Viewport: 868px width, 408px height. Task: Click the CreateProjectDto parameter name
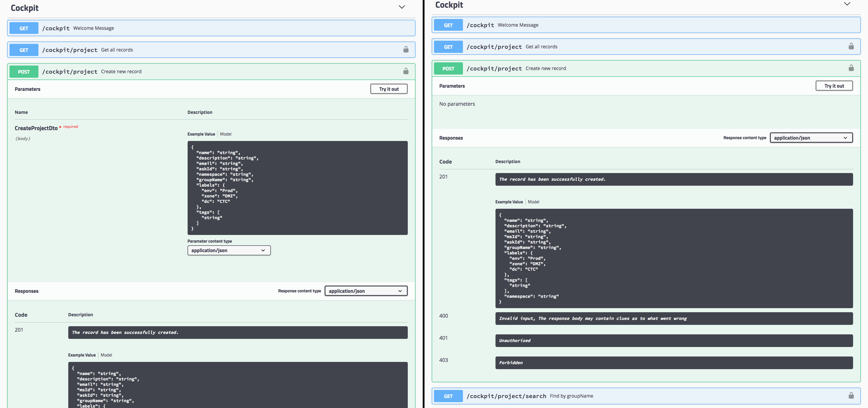36,128
